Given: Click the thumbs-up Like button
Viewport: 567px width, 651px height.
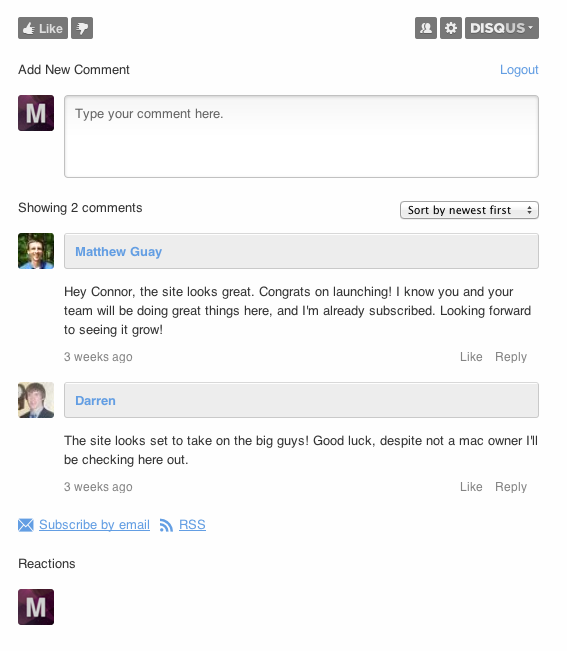Looking at the screenshot, I should point(43,28).
